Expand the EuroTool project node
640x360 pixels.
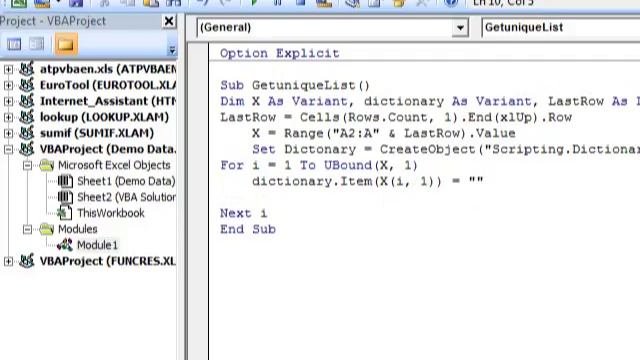8,85
